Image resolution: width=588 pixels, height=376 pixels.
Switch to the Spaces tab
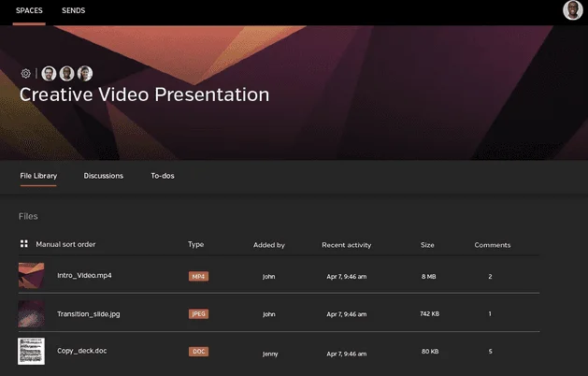[29, 10]
